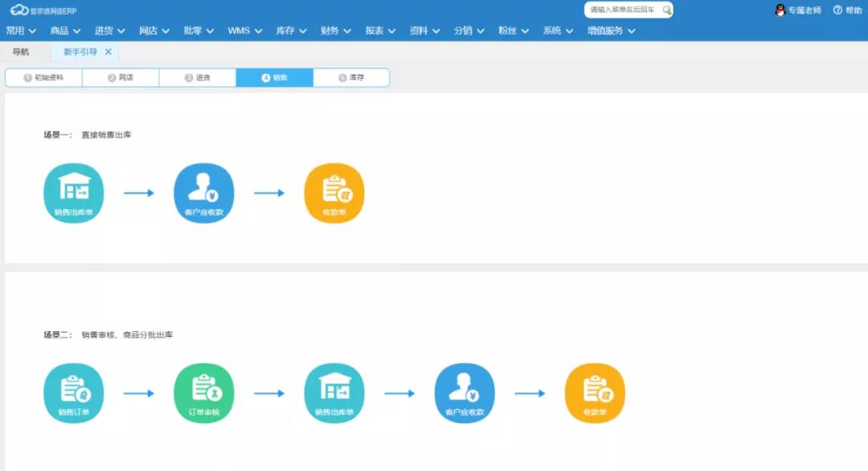Open the 库存 menu dropdown
Image resolution: width=868 pixels, height=471 pixels.
[291, 31]
